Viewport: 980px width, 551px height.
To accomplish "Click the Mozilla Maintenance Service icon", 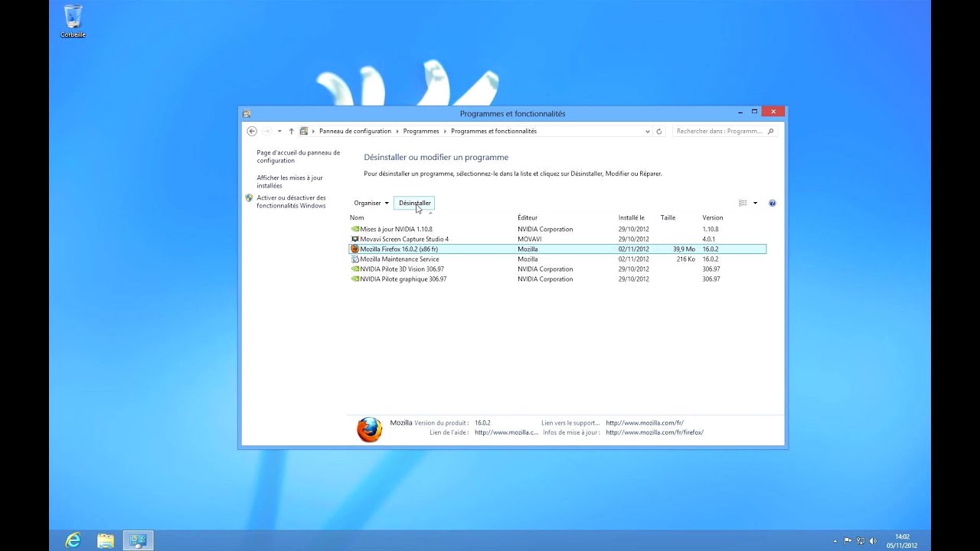I will pos(354,259).
